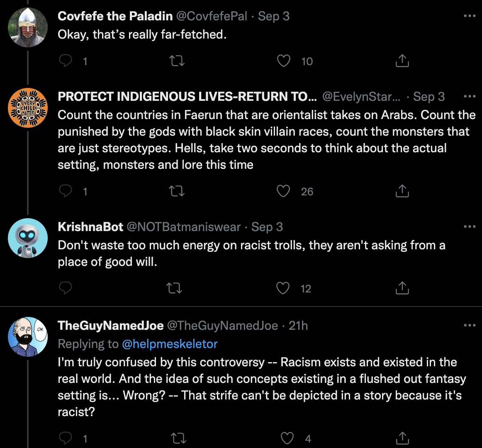
Task: Open more options on EvelynStar's tweet
Action: click(470, 96)
